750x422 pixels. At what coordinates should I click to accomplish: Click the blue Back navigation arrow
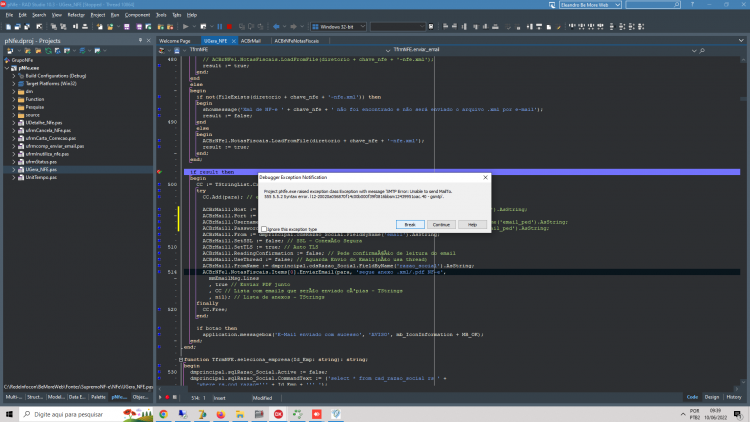(276, 27)
